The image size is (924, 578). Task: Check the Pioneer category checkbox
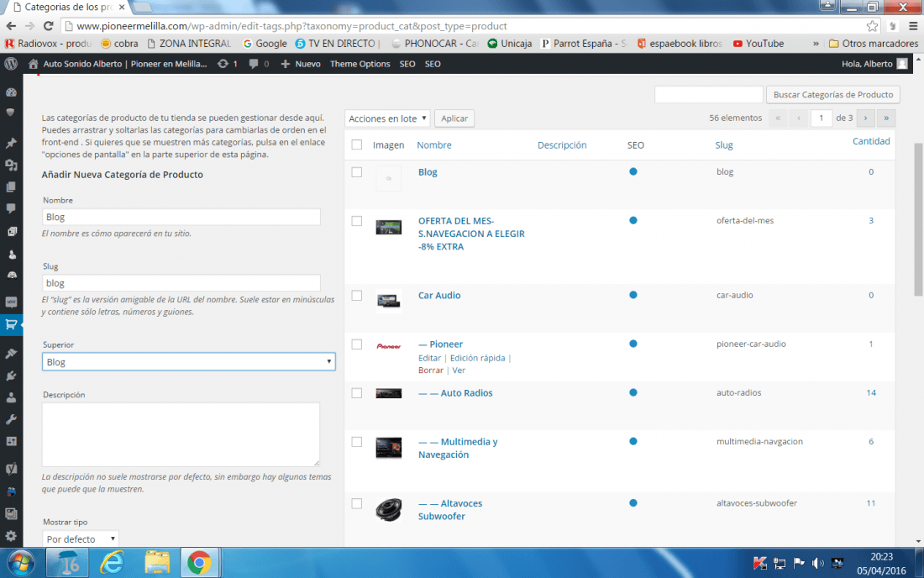click(x=356, y=344)
